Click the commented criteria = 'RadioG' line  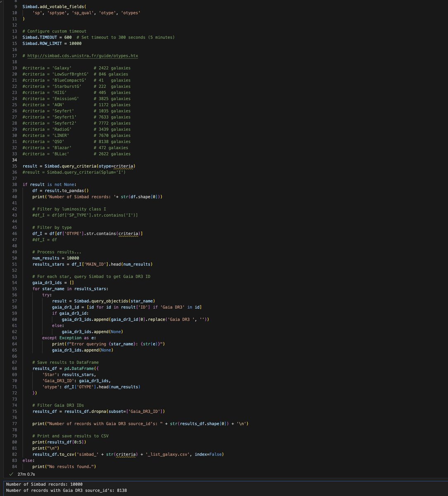[76, 129]
